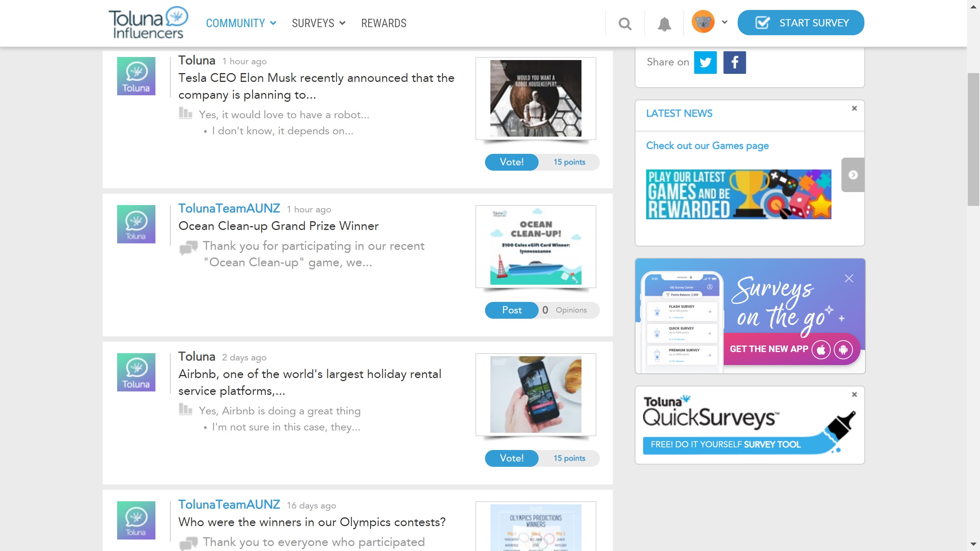Image resolution: width=980 pixels, height=551 pixels.
Task: Open the search magnifier icon
Action: (x=625, y=24)
